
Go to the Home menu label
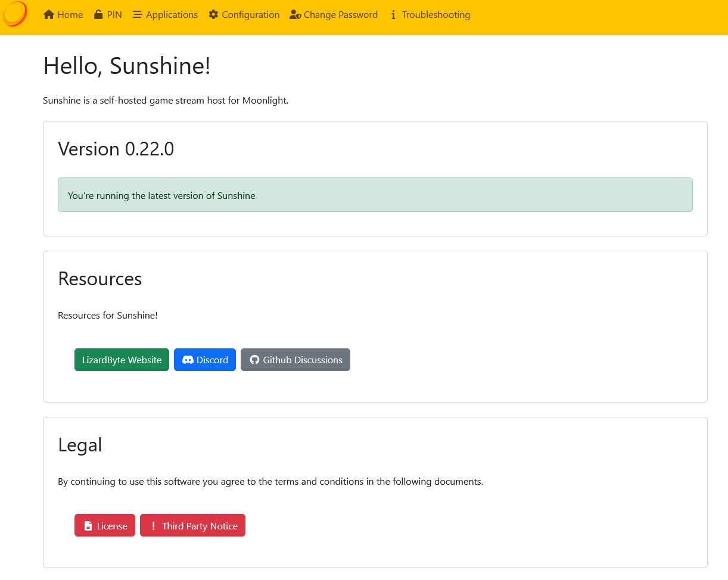coord(70,15)
